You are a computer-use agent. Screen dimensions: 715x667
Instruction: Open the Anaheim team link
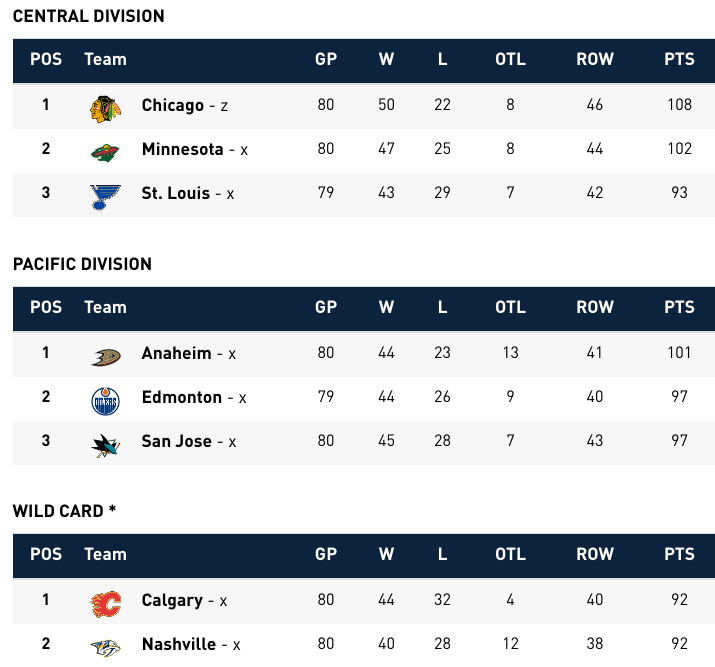click(x=176, y=353)
